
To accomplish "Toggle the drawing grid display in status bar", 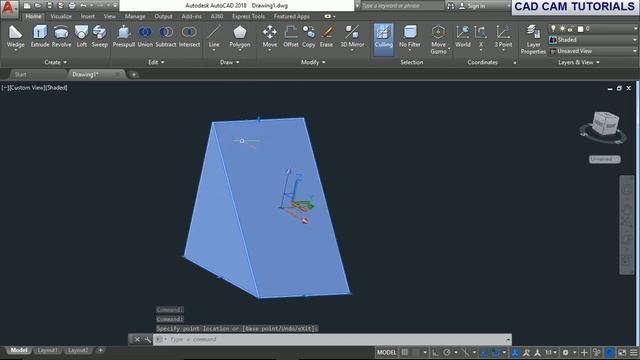I will (x=404, y=352).
